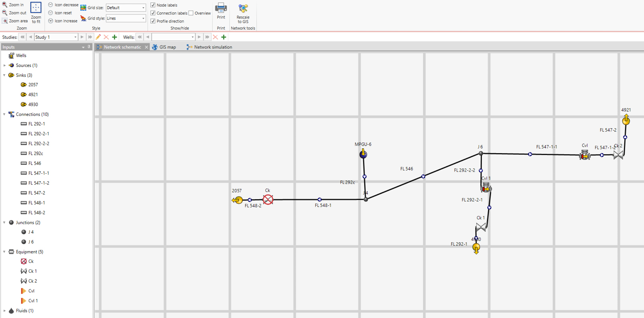Select the Icon increase option
644x318 pixels.
tap(63, 21)
